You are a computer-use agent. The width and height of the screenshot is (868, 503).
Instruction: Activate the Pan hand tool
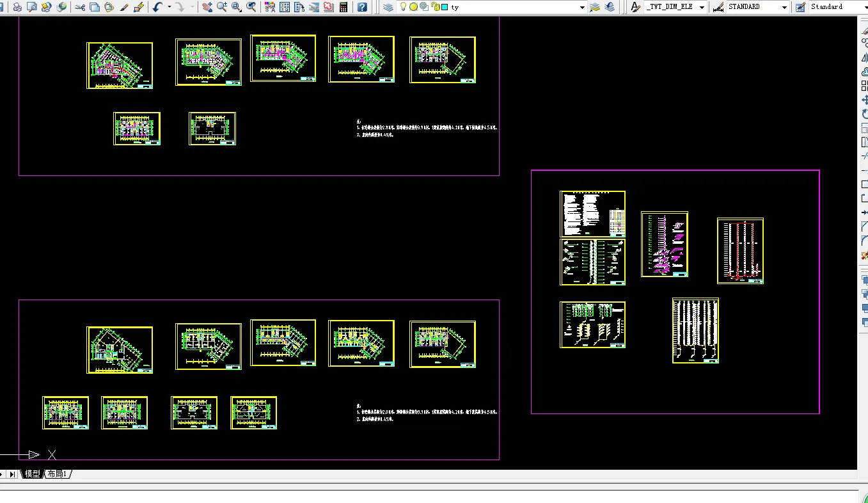[207, 7]
